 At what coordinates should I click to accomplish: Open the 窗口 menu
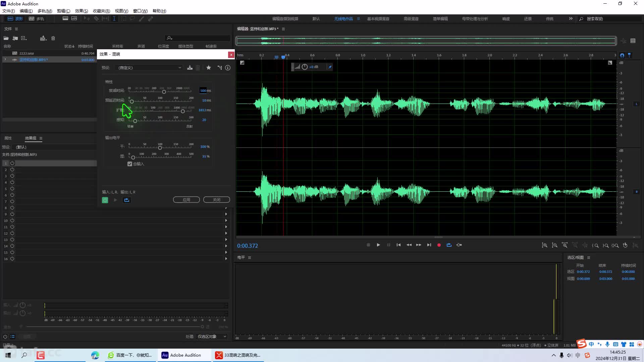pos(140,11)
